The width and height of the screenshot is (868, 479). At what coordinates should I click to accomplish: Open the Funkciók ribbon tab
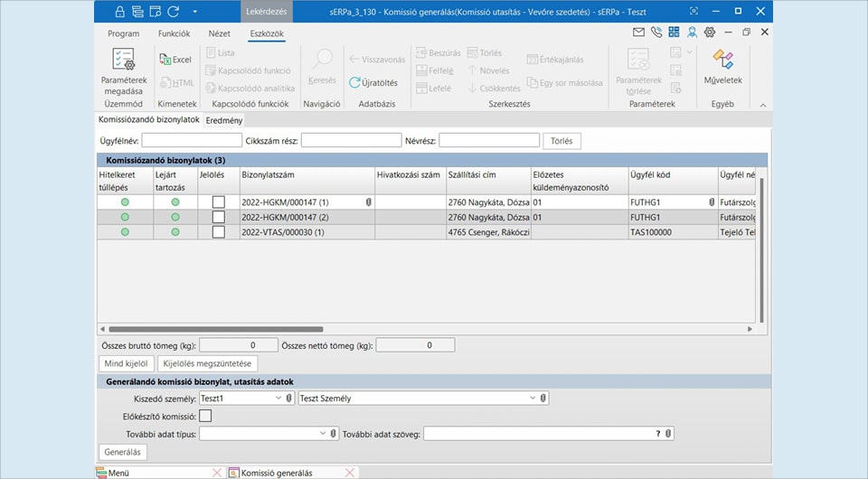pyautogui.click(x=174, y=33)
